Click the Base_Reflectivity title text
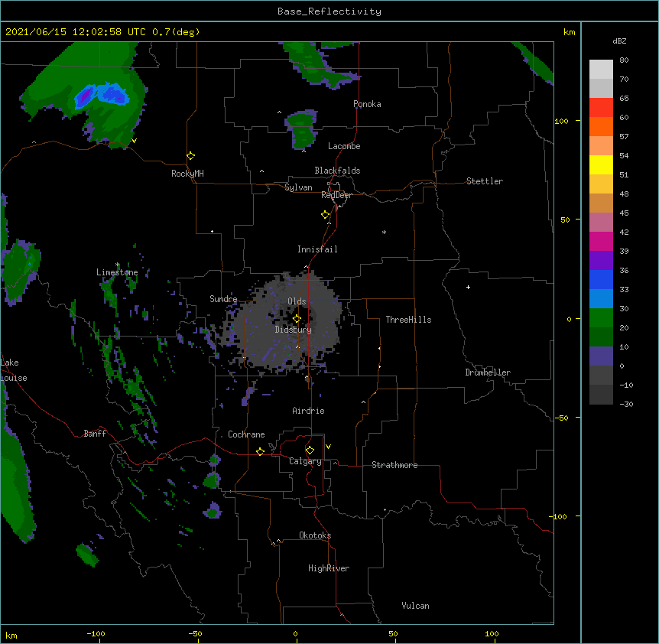 [329, 11]
